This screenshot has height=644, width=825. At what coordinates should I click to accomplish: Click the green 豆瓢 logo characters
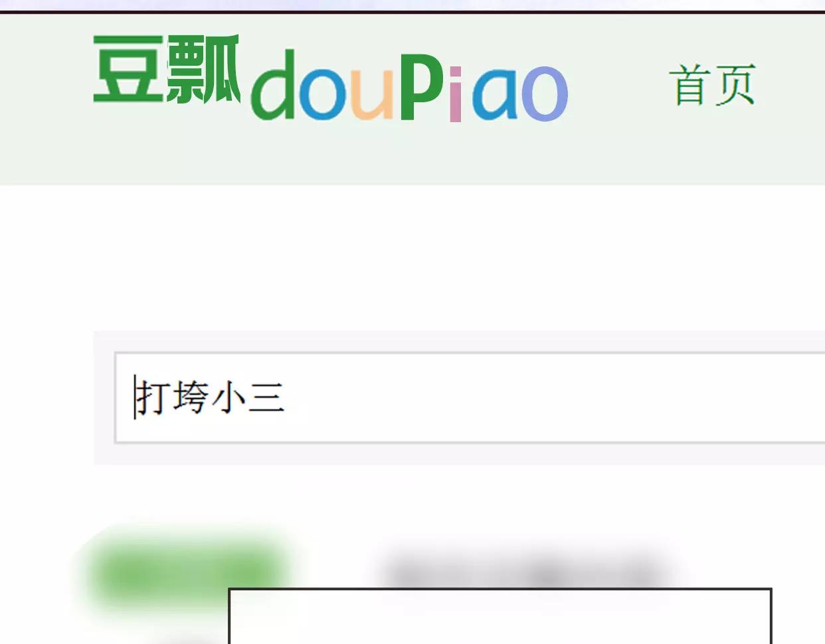tap(166, 70)
